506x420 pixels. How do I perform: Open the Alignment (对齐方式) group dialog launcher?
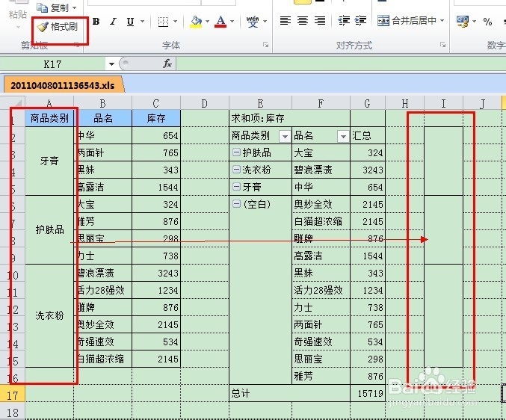click(443, 45)
